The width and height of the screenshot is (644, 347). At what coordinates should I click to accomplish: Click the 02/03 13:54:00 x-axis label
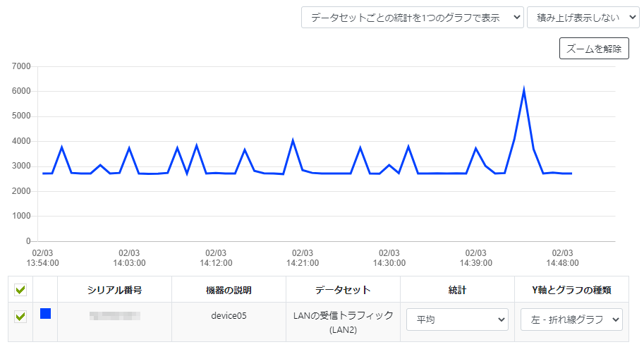[42, 258]
